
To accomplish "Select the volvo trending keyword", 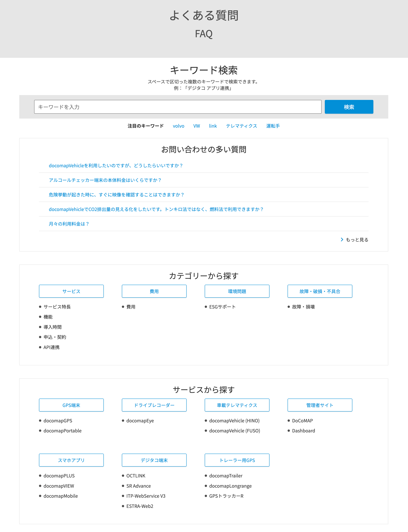I will (179, 126).
